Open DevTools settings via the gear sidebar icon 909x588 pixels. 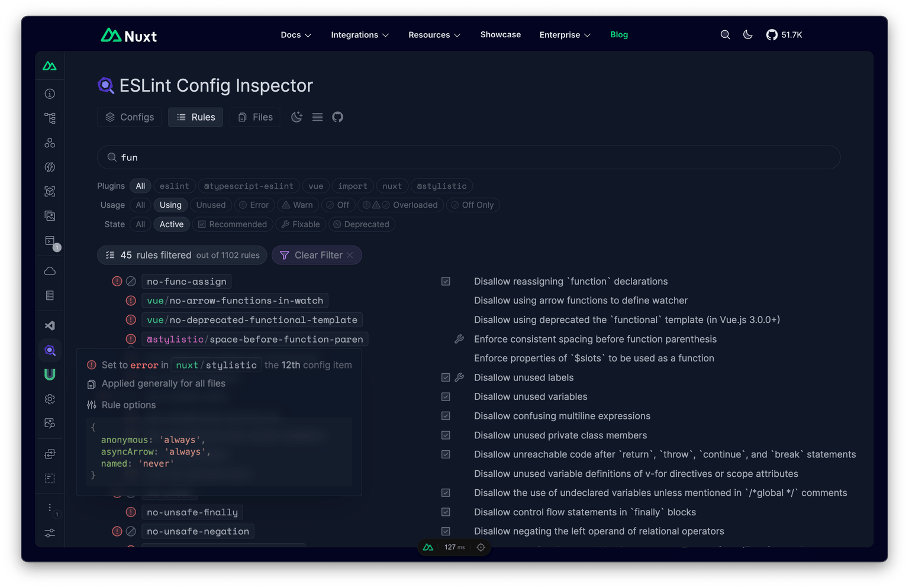point(50,399)
